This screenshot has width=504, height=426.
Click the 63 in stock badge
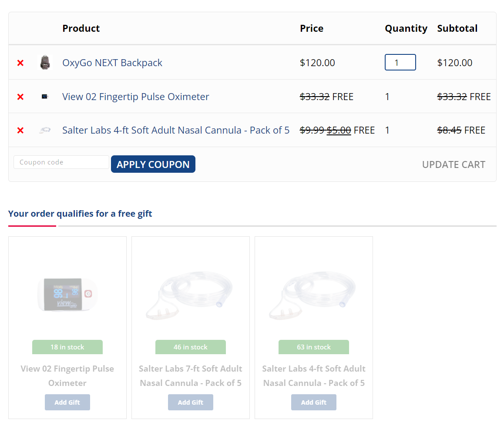314,347
